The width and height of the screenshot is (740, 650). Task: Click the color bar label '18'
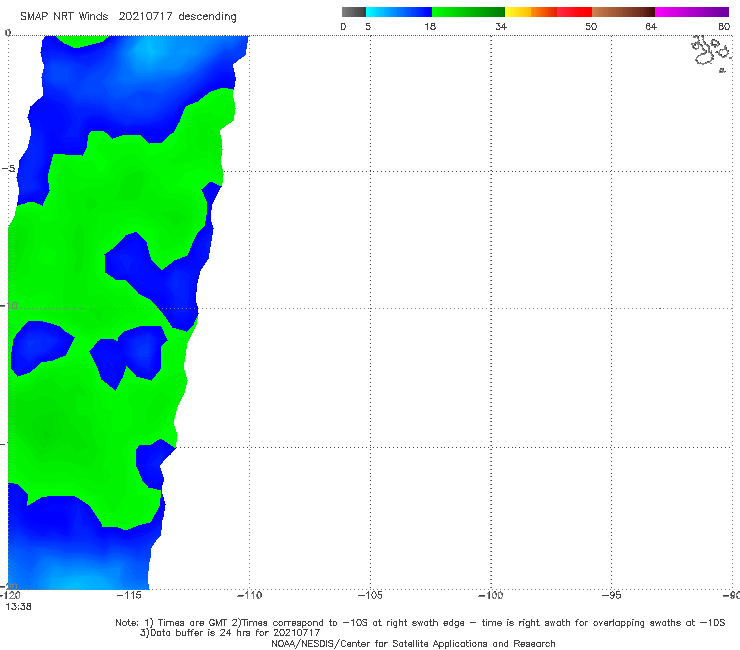[430, 27]
